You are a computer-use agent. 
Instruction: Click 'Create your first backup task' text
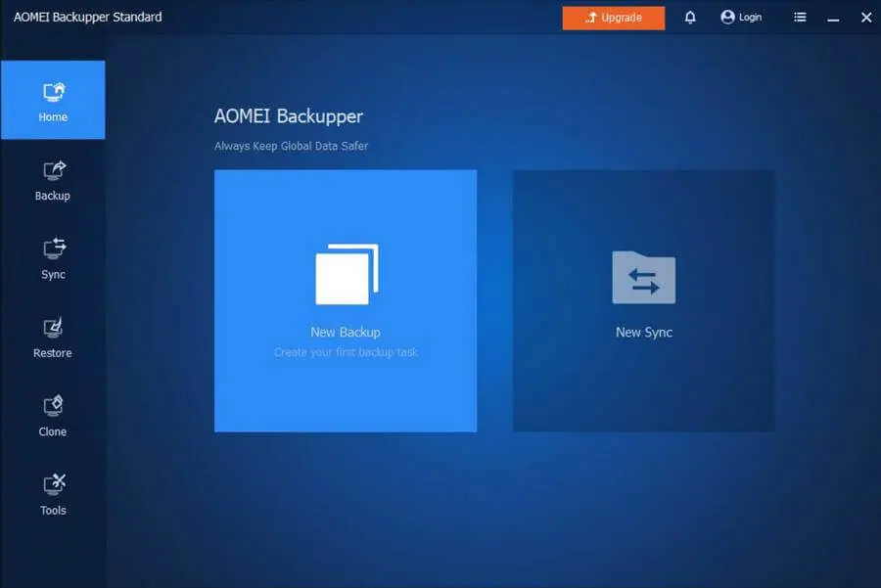pos(346,352)
